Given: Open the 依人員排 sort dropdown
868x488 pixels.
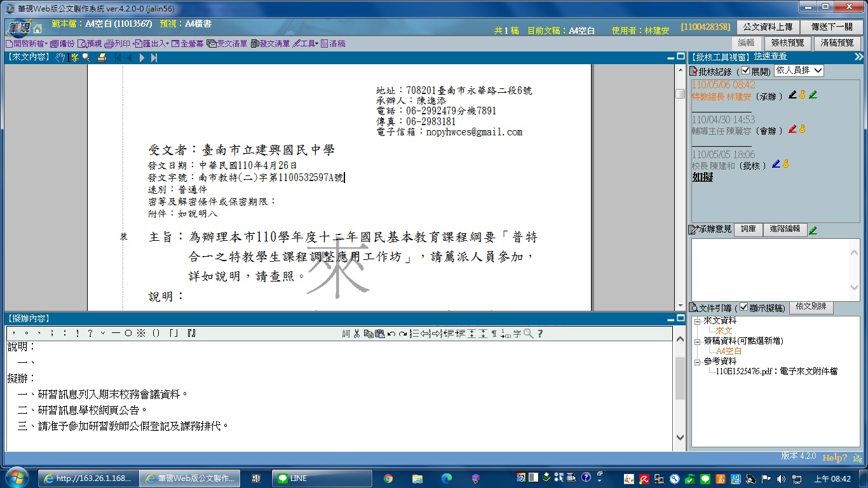Looking at the screenshot, I should (x=799, y=71).
